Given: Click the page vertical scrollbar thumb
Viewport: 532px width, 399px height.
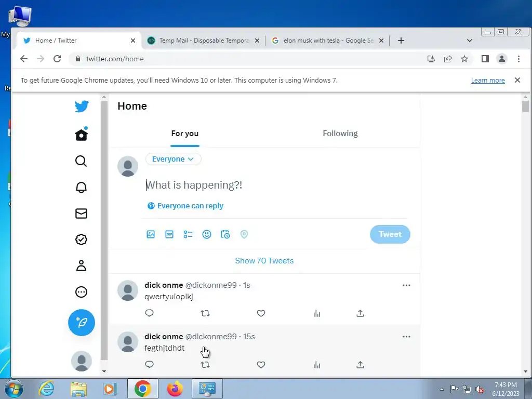Looking at the screenshot, I should tap(525, 106).
